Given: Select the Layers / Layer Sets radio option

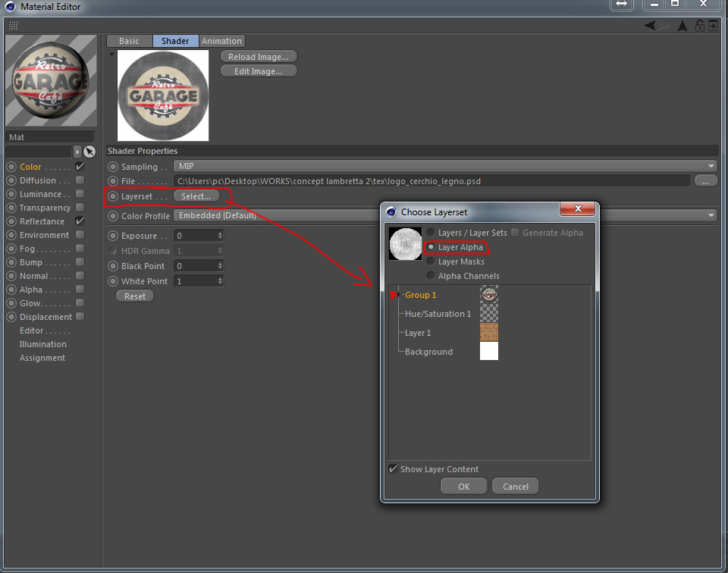Looking at the screenshot, I should click(431, 232).
